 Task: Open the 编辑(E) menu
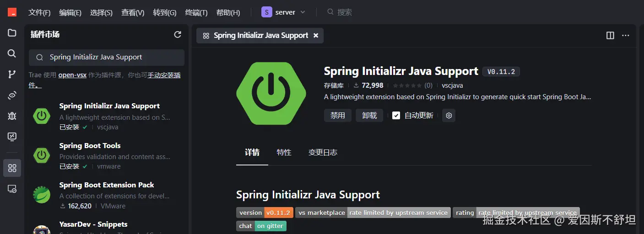70,12
